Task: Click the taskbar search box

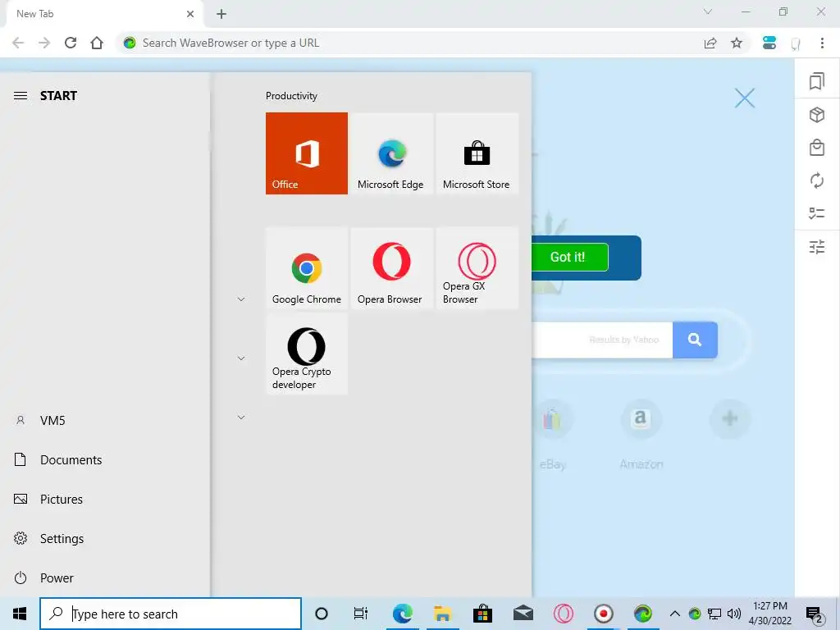Action: coord(171,614)
